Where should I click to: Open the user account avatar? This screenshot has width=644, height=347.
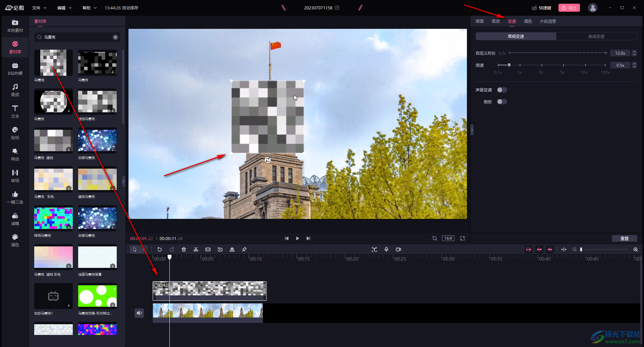click(593, 8)
